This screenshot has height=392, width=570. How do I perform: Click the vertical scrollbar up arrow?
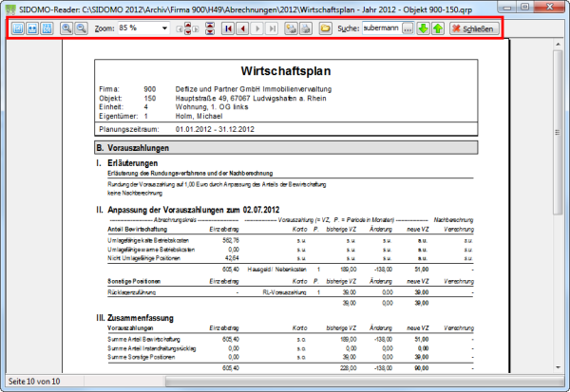click(x=558, y=45)
